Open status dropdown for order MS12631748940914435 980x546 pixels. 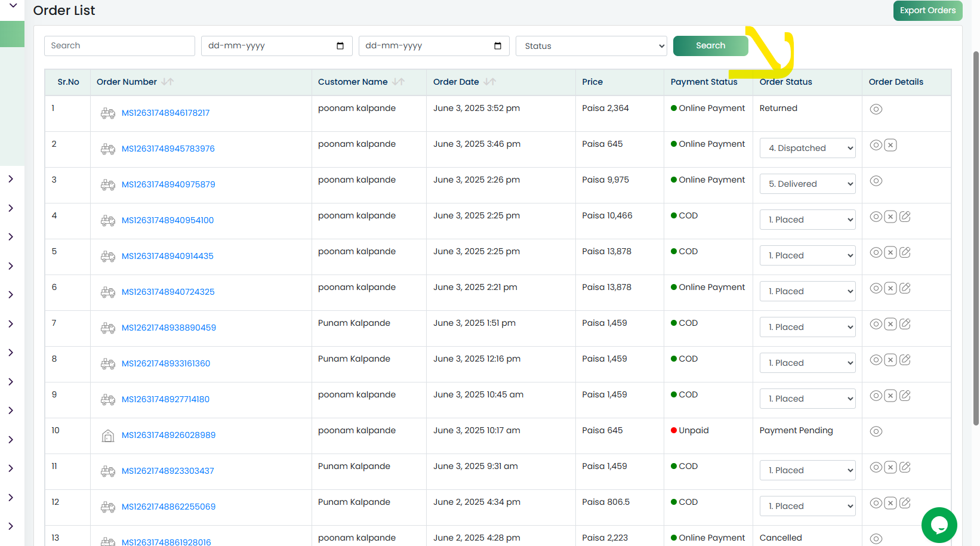coord(807,255)
